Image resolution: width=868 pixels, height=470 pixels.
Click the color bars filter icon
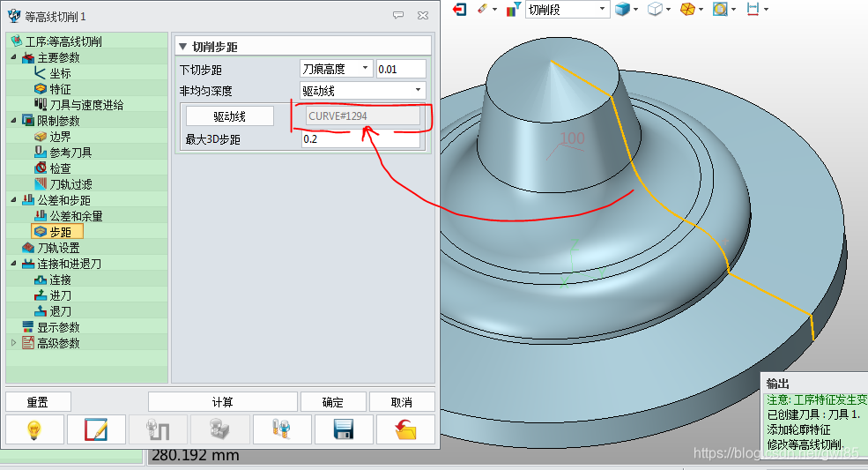click(513, 9)
